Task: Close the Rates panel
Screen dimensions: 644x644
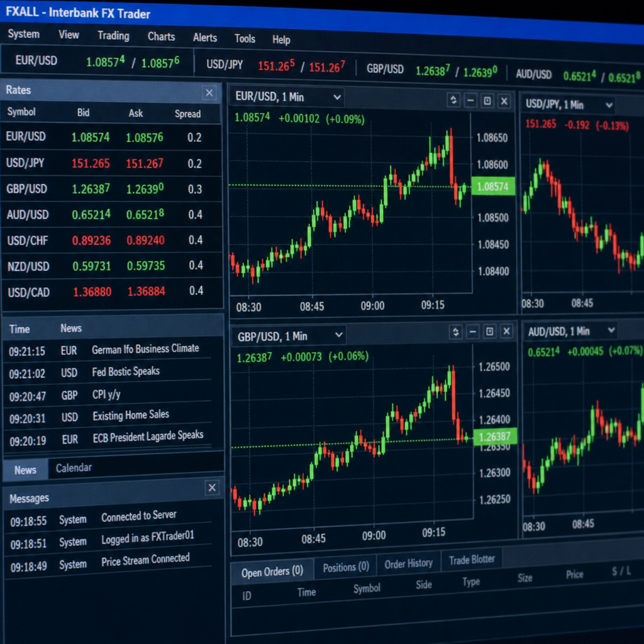Action: [209, 93]
